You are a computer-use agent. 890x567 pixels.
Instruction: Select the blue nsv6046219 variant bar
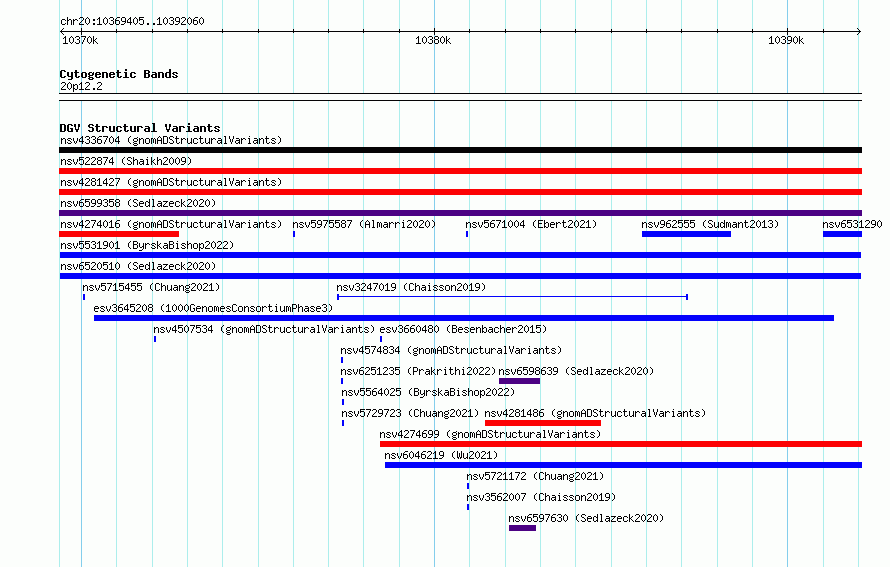click(623, 465)
